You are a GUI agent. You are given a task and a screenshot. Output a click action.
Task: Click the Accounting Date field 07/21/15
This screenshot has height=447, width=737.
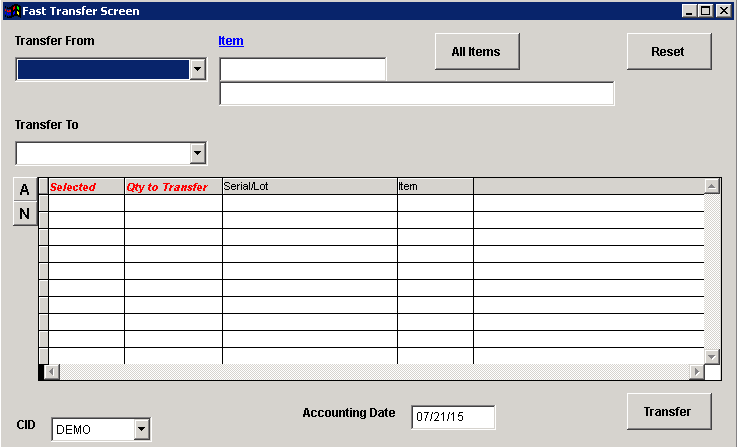click(453, 417)
